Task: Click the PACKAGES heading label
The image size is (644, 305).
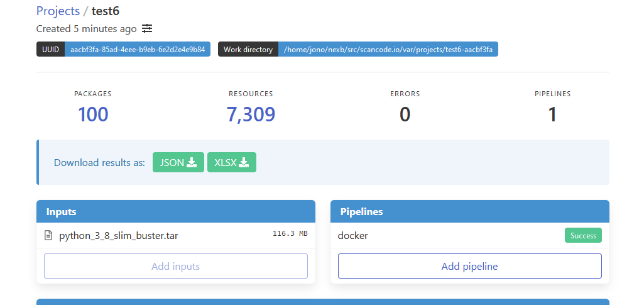Action: coord(93,94)
